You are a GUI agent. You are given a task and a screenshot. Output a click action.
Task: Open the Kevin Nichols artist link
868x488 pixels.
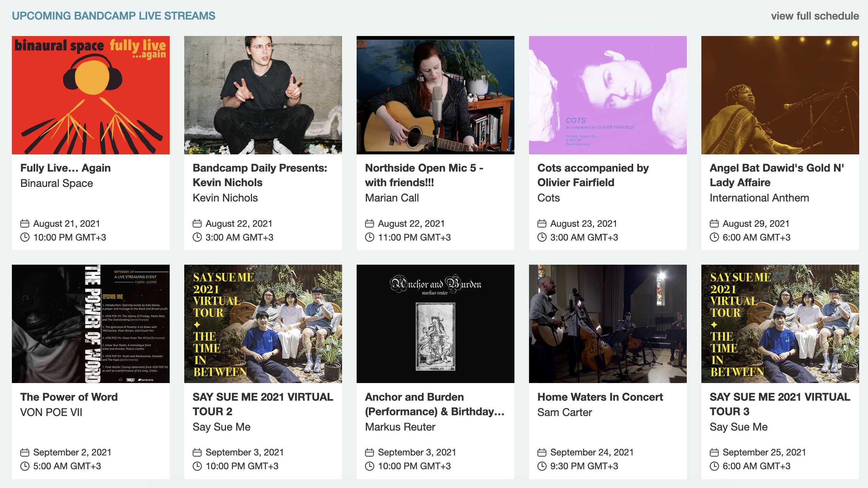[x=225, y=198]
